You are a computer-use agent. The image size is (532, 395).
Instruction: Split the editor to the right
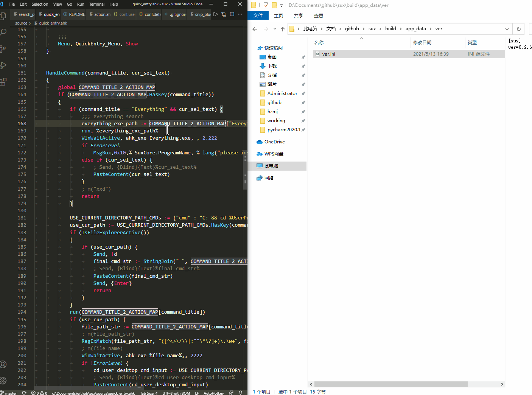(x=232, y=14)
